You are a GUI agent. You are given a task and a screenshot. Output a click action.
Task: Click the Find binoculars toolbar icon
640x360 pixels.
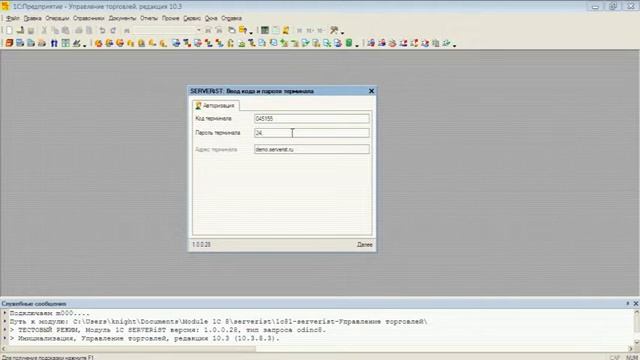(127, 31)
